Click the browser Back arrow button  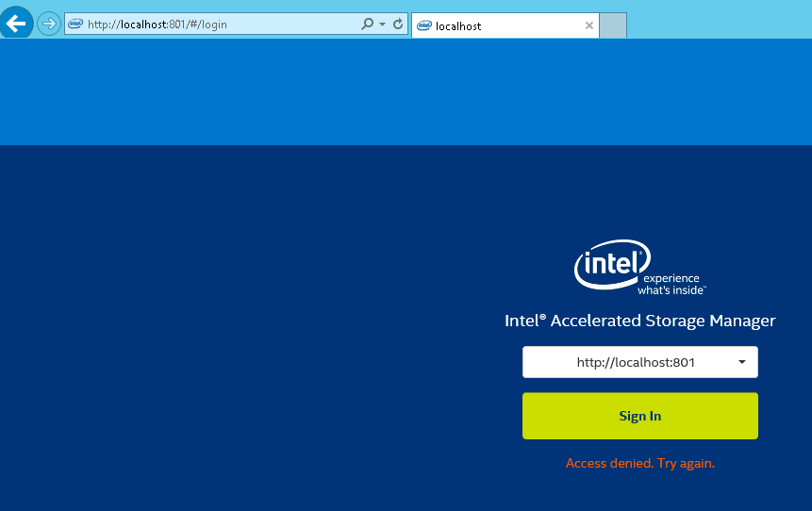coord(16,23)
